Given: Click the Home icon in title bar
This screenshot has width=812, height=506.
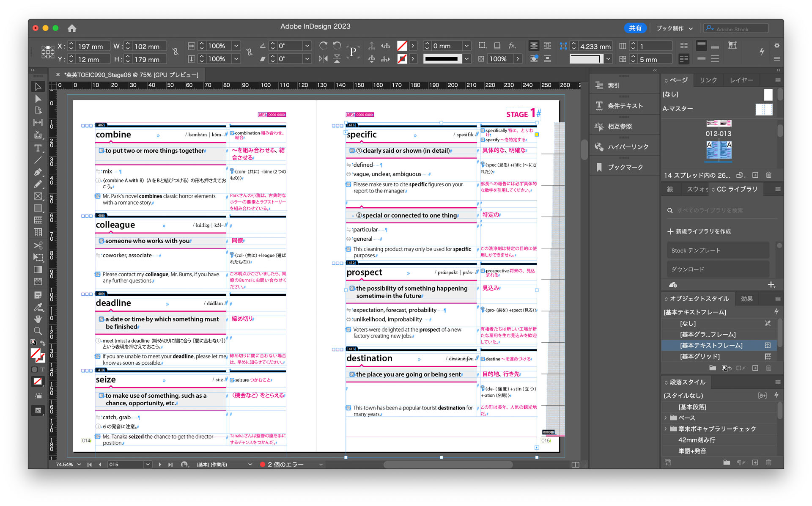Looking at the screenshot, I should pyautogui.click(x=72, y=28).
